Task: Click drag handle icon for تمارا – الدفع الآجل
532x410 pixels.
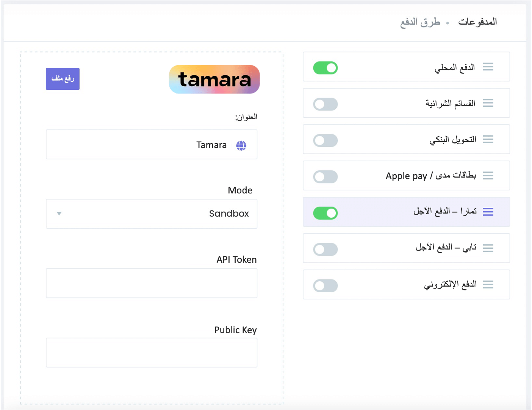Action: (x=488, y=212)
